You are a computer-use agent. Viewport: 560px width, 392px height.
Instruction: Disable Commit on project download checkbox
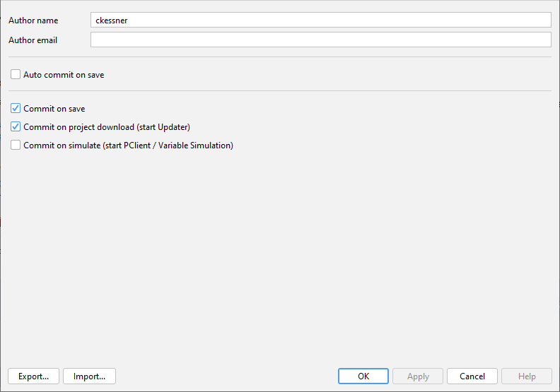tap(16, 127)
